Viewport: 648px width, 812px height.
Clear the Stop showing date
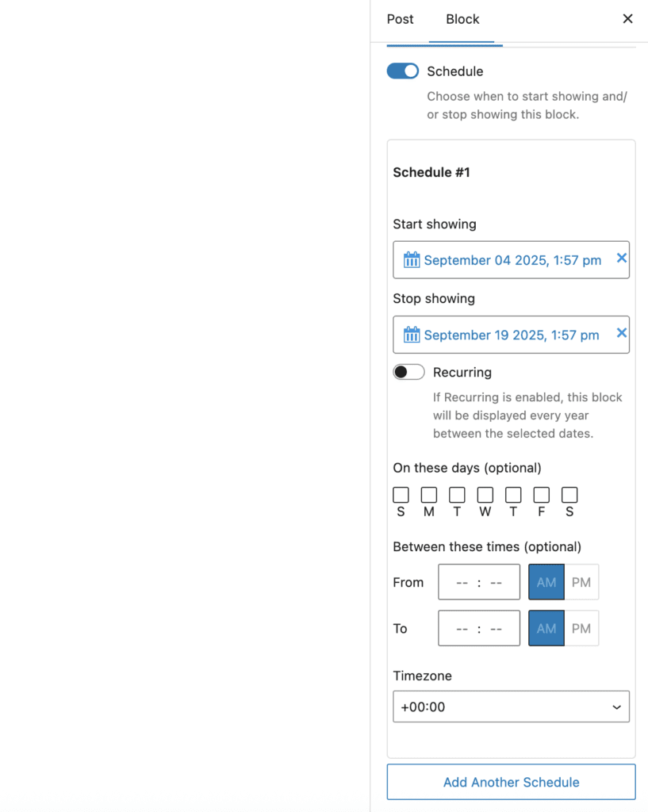[621, 333]
